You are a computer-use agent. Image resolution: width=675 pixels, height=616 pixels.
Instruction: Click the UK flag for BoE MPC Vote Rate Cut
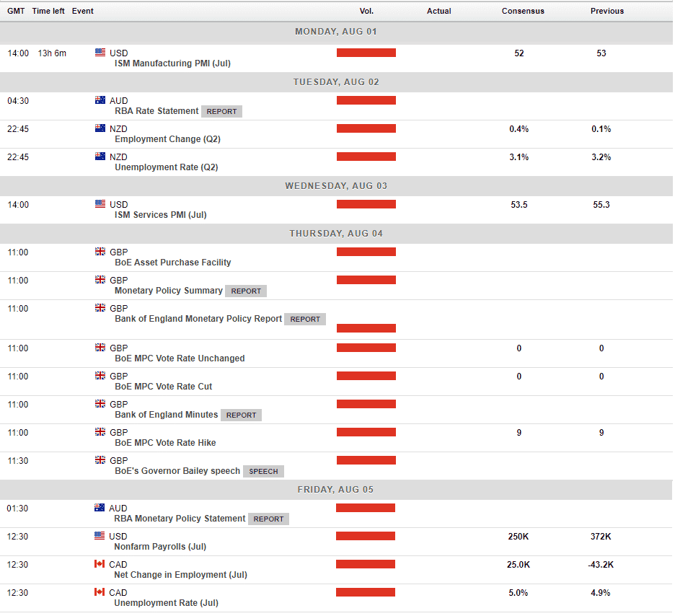point(100,376)
